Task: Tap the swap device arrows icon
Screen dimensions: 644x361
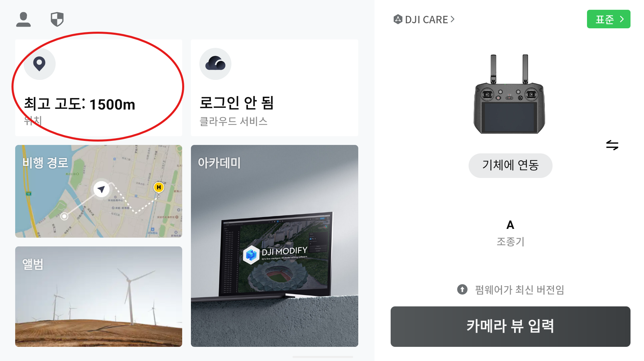Action: click(612, 145)
